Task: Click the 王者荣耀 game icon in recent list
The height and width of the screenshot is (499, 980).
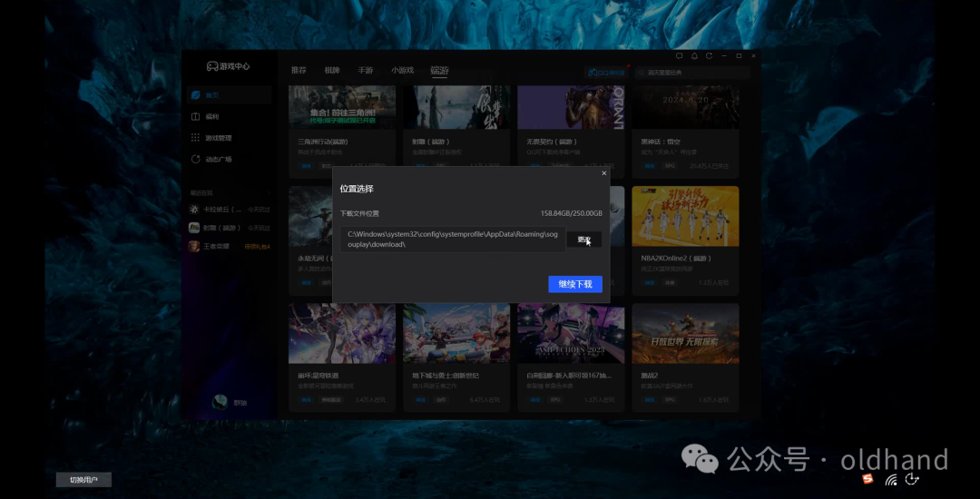Action: (194, 246)
